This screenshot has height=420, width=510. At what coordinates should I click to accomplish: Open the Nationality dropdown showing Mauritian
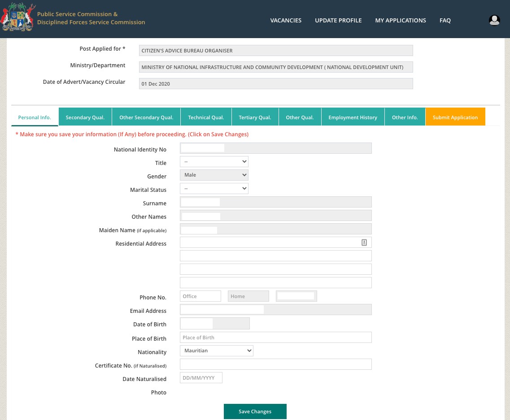[x=217, y=351]
